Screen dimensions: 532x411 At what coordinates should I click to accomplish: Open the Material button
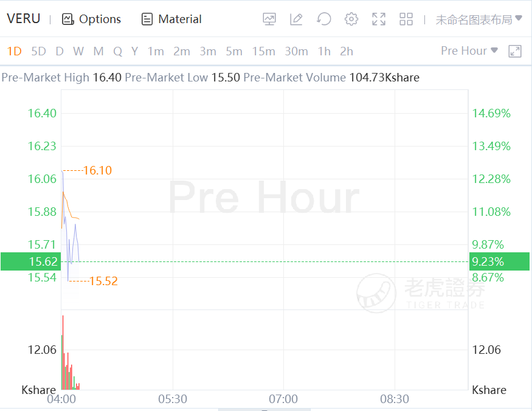coord(171,19)
